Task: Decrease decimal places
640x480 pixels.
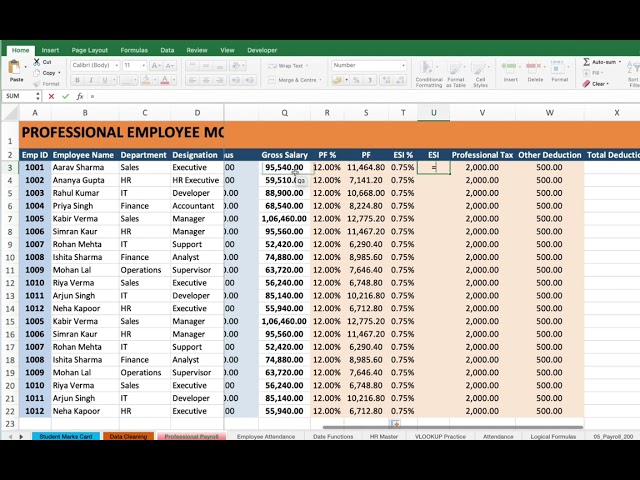Action: [x=400, y=80]
